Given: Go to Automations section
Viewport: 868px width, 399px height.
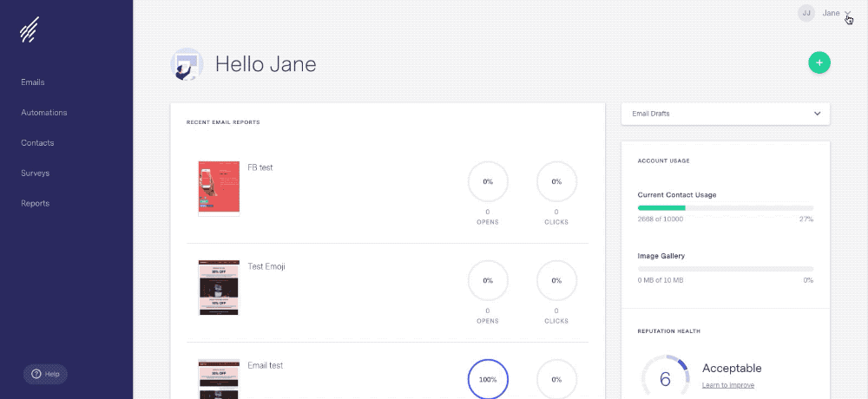Looking at the screenshot, I should point(43,113).
